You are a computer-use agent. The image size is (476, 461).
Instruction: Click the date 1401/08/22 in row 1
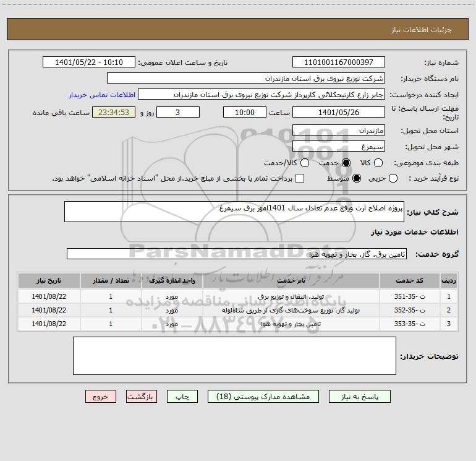pyautogui.click(x=49, y=296)
